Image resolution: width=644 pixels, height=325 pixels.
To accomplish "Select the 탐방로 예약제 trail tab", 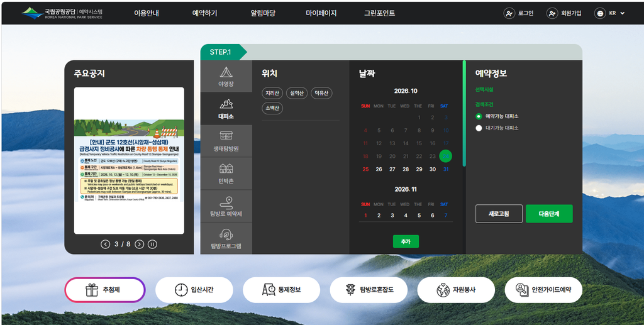I will [x=226, y=206].
